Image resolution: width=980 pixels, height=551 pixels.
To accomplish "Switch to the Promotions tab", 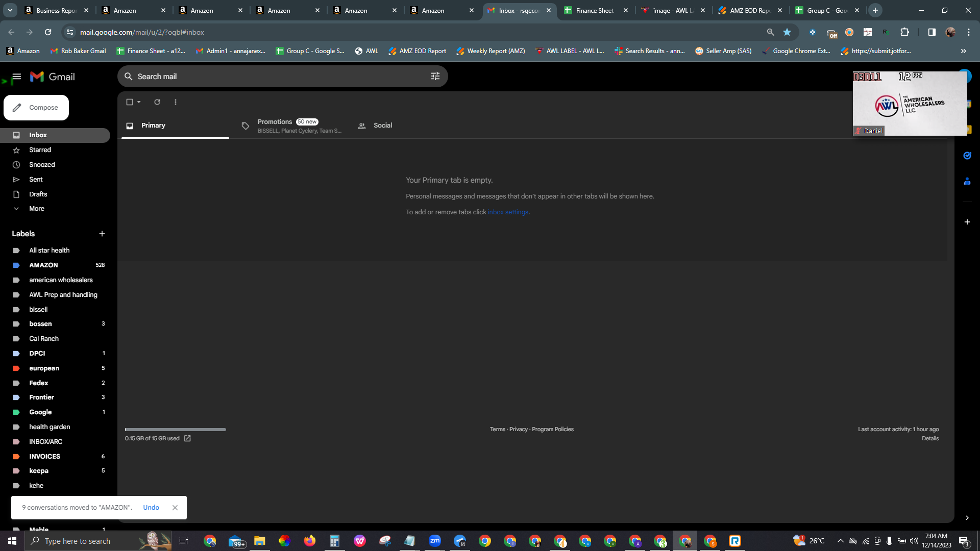I will tap(292, 126).
